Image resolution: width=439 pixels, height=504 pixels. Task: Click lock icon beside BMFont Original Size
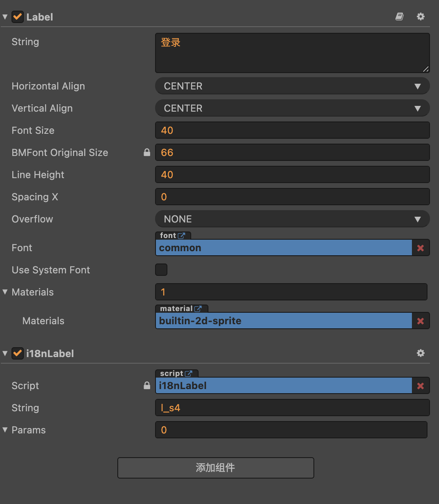click(x=147, y=153)
